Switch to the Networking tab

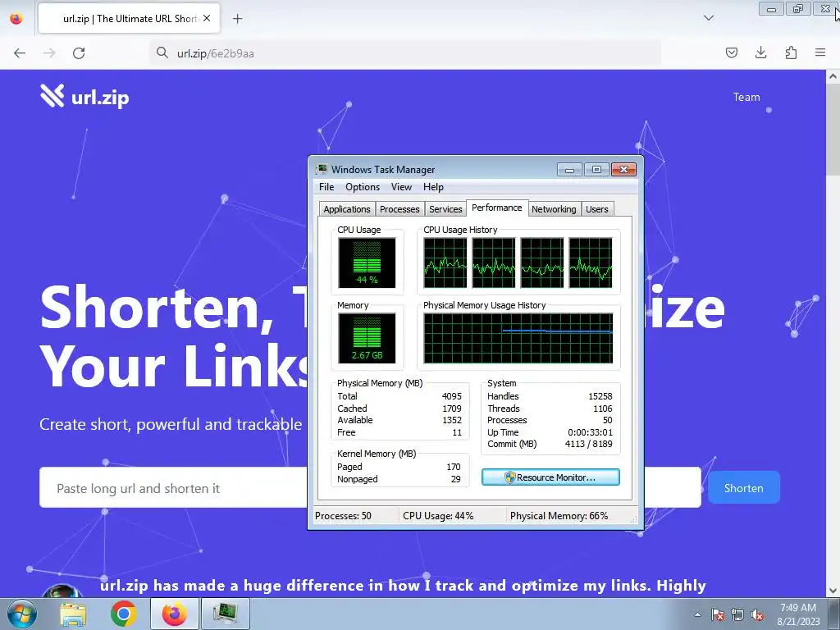tap(554, 209)
